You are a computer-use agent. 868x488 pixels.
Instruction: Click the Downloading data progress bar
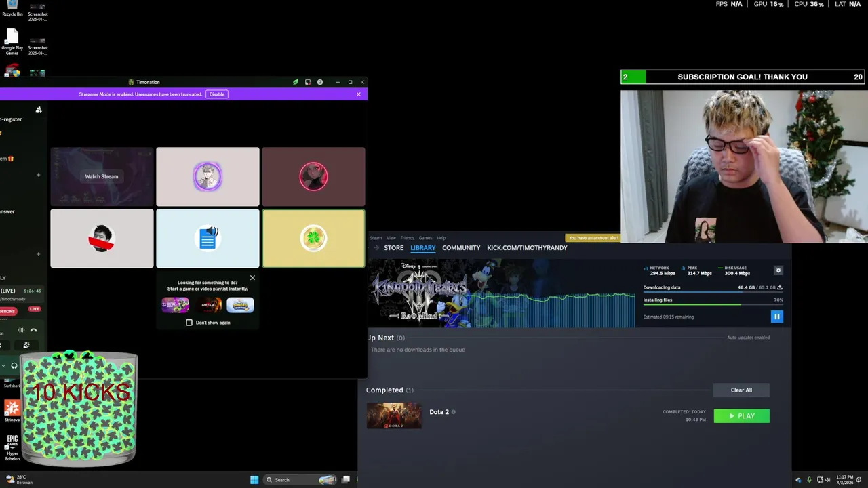click(713, 293)
